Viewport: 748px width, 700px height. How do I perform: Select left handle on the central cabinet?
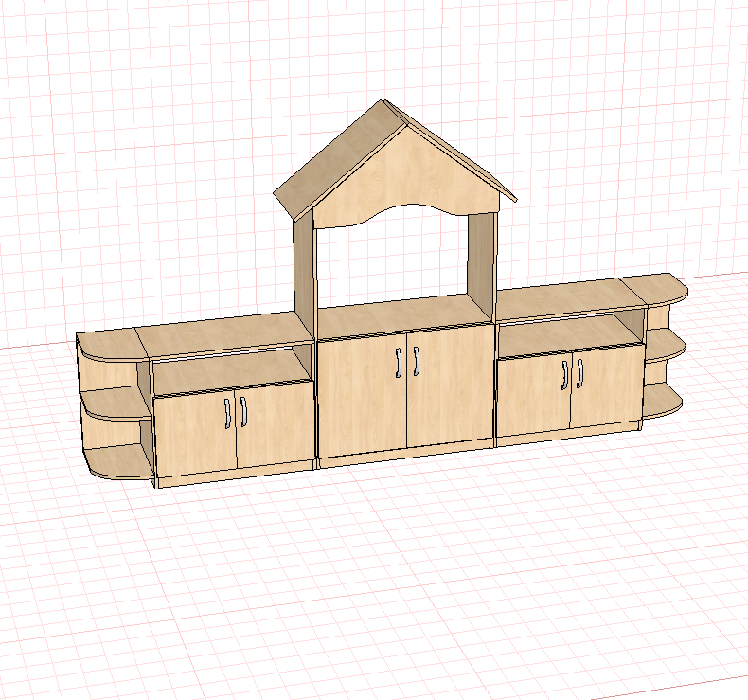399,363
